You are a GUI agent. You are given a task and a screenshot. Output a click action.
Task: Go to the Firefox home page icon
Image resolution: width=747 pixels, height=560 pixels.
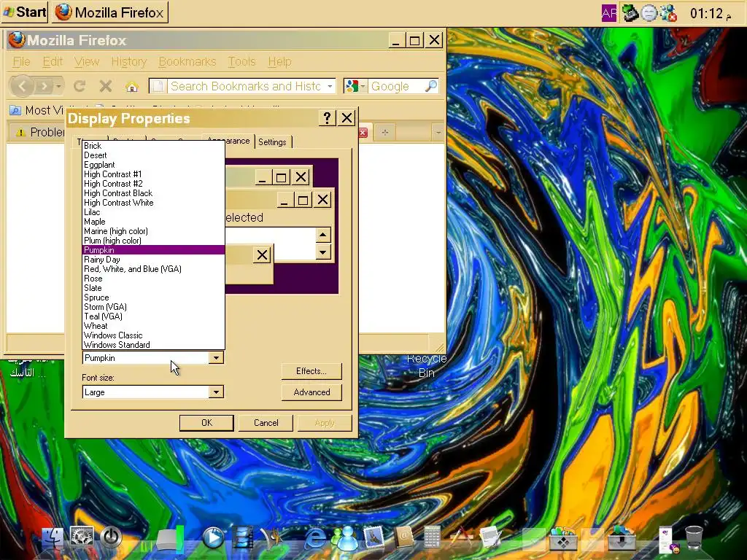point(132,87)
